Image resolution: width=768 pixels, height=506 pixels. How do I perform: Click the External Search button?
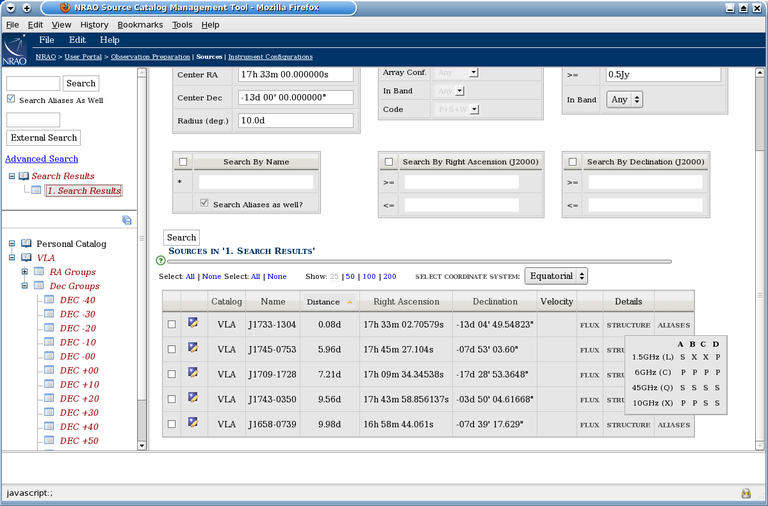[44, 138]
